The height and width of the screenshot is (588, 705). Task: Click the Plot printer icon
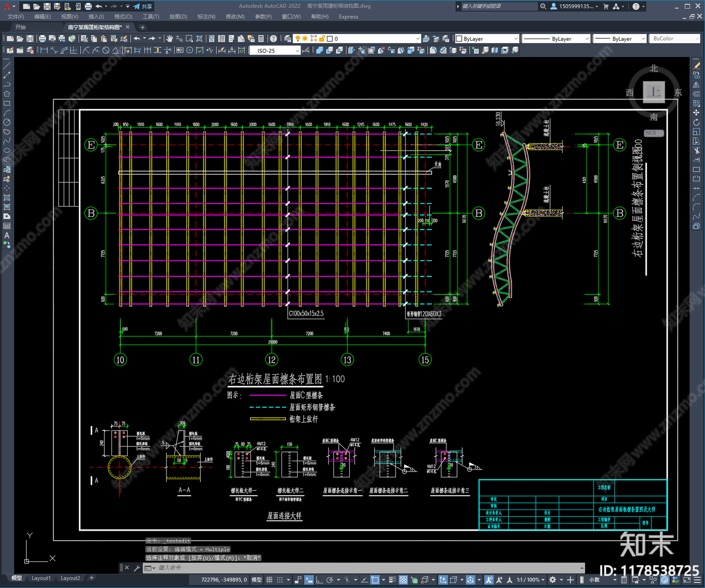coord(43,39)
